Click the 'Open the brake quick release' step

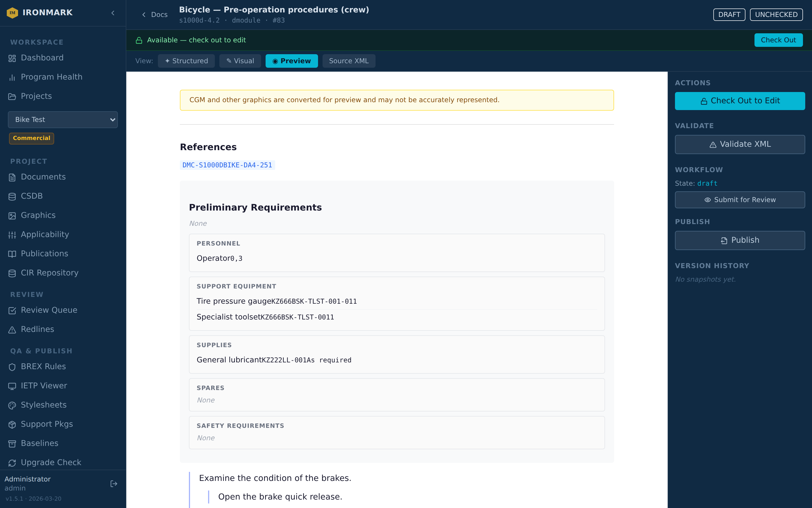pos(280,497)
